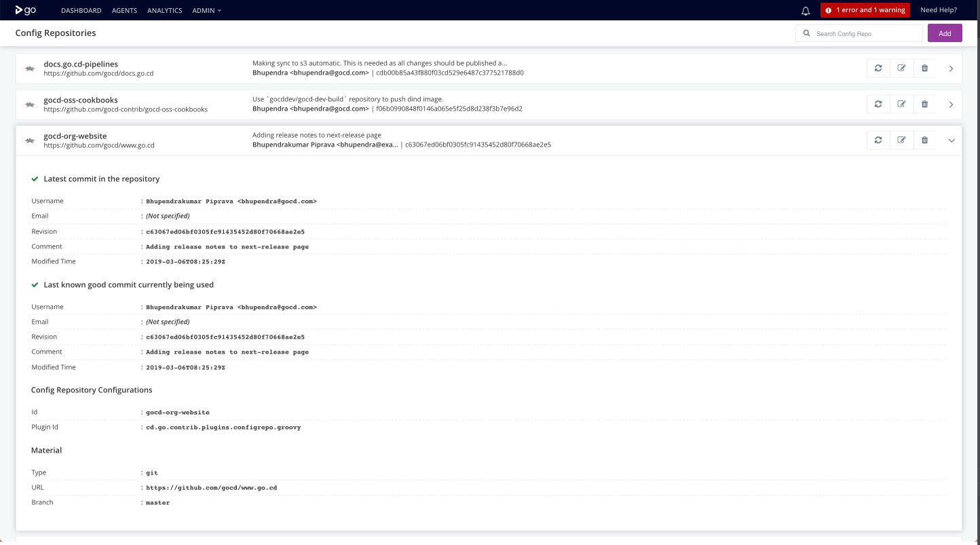Click plugin icon beside gocd-oss-cookbooks
The height and width of the screenshot is (545, 980).
pos(30,105)
